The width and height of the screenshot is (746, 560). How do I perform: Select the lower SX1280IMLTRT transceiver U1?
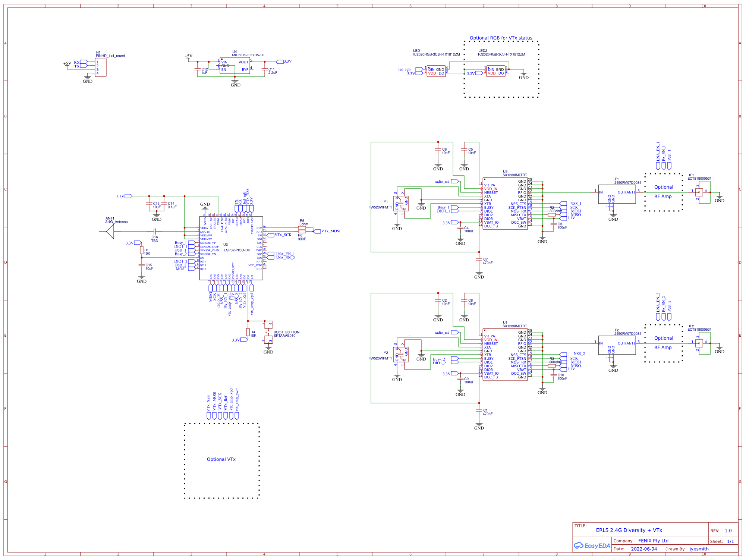[x=505, y=354]
